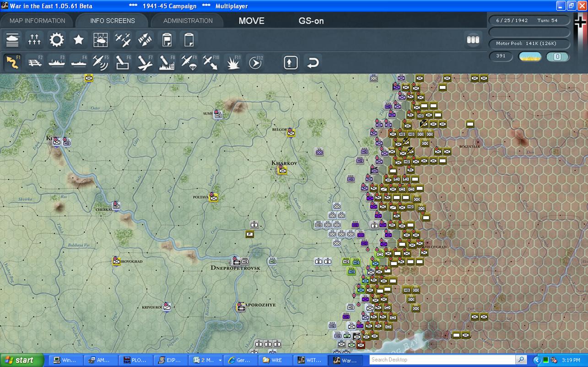Open the weather map icon screen
The height and width of the screenshot is (367, 588).
(x=101, y=40)
